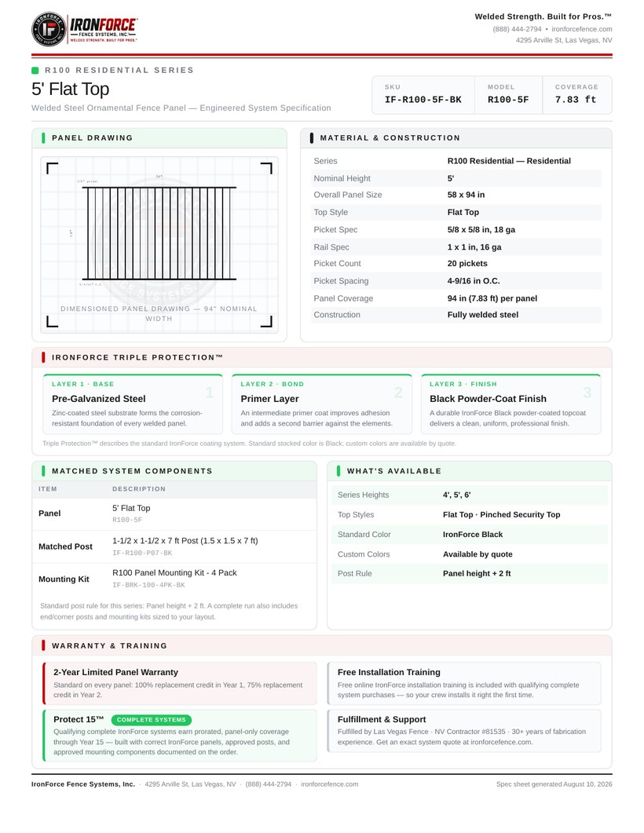Click the Top Style value Flat Top
The height and width of the screenshot is (833, 644).
point(463,212)
